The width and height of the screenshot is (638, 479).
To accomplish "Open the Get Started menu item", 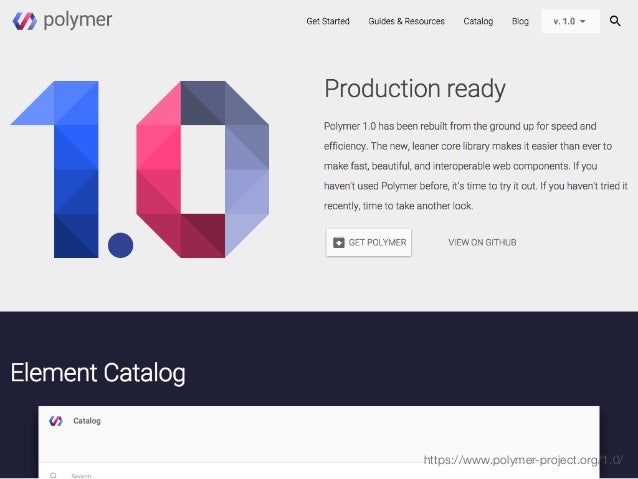I will click(x=328, y=21).
